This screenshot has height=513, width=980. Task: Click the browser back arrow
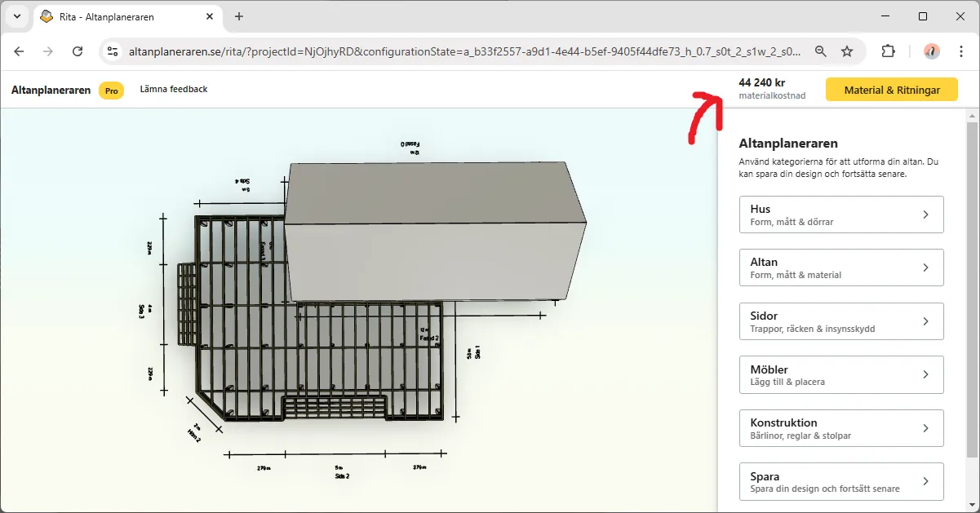point(19,51)
